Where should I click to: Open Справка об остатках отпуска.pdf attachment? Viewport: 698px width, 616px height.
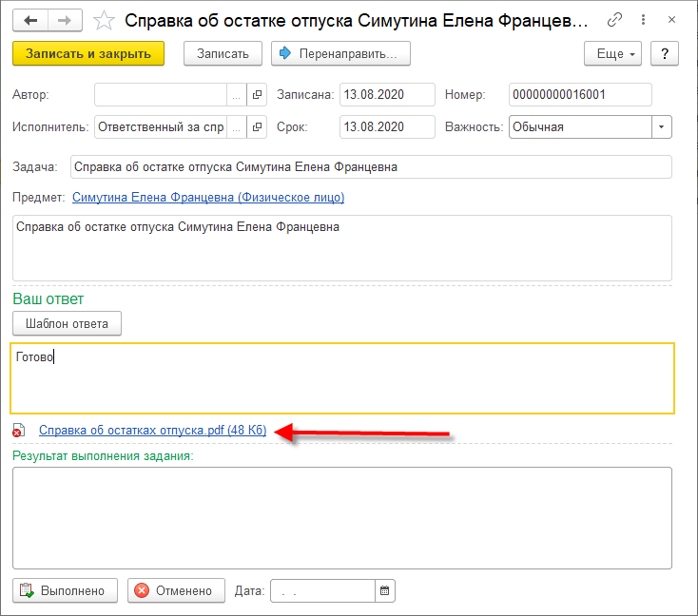point(152,432)
